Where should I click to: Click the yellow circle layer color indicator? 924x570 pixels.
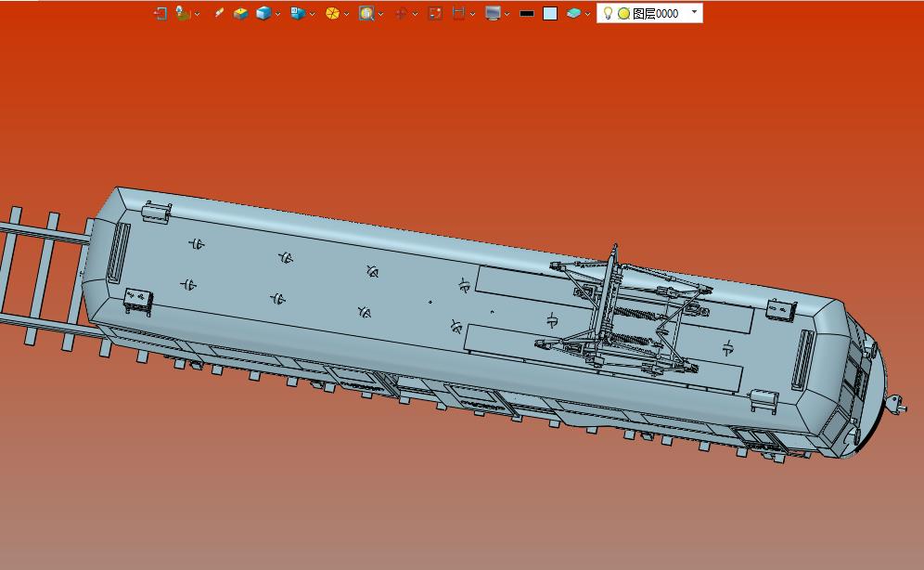tap(623, 14)
